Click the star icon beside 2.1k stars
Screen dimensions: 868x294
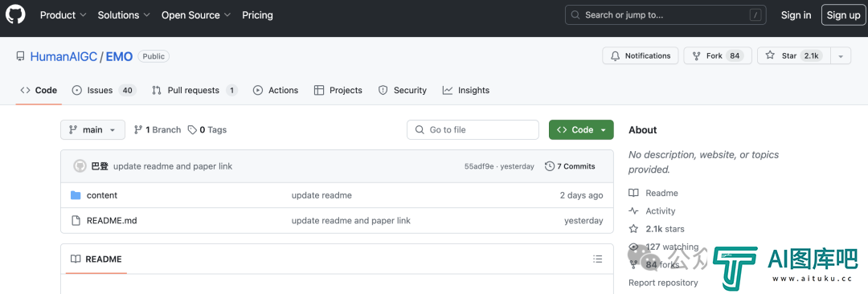633,229
